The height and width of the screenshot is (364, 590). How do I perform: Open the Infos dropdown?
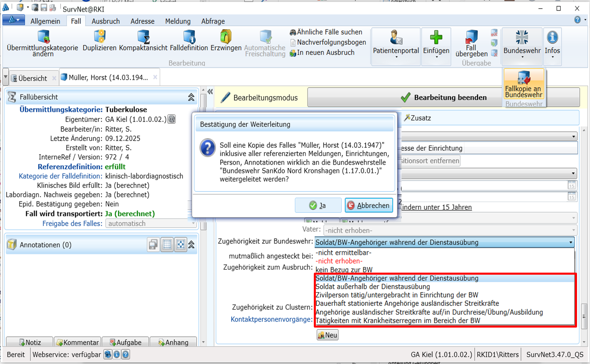coord(552,46)
